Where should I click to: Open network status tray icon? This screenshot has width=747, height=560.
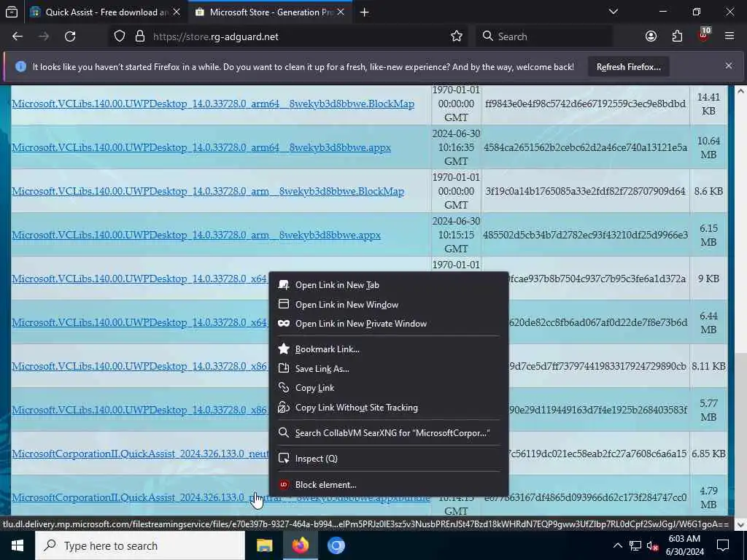coord(635,545)
